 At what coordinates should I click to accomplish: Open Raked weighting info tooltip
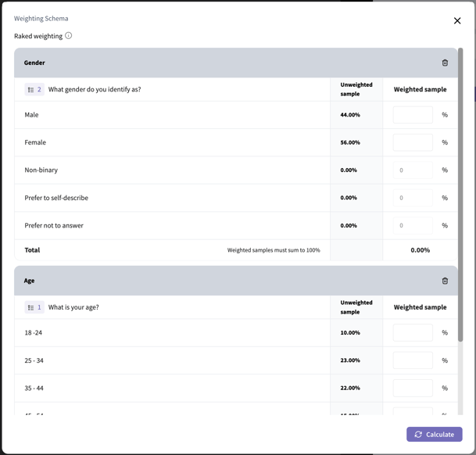click(x=69, y=35)
